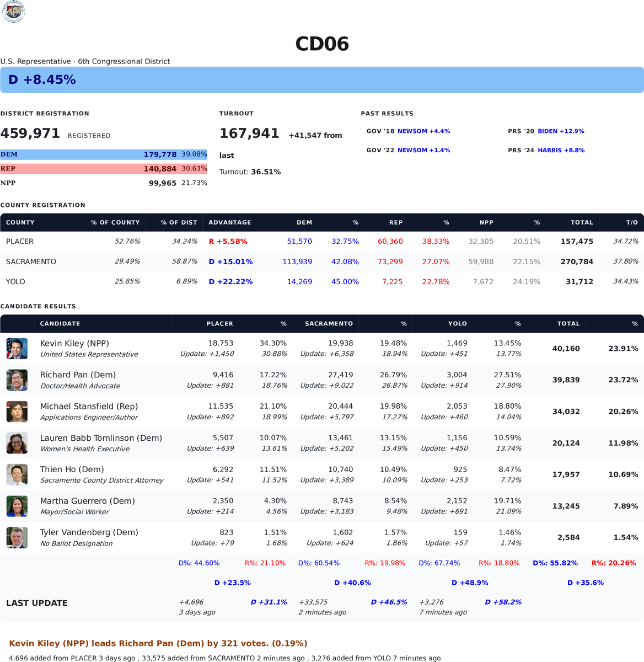
Task: Click Tyler Vandenberg's candidate photo
Action: [17, 538]
